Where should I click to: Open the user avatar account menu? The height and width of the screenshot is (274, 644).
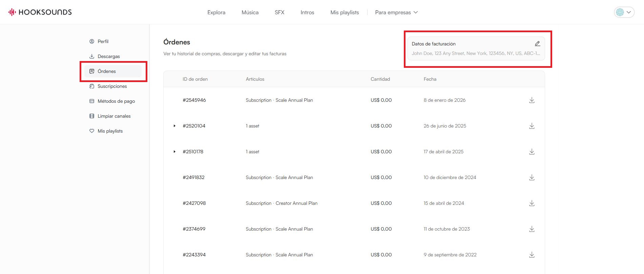click(x=624, y=12)
